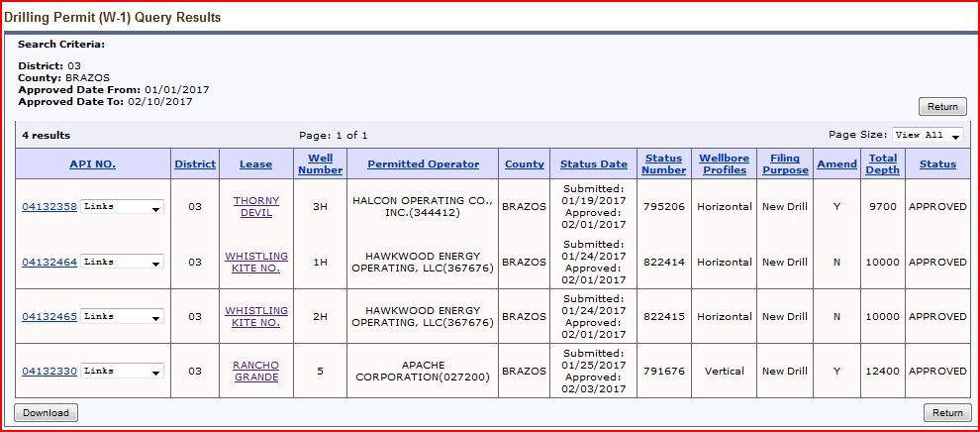This screenshot has width=980, height=432.
Task: Sort table by District column header
Action: point(195,164)
